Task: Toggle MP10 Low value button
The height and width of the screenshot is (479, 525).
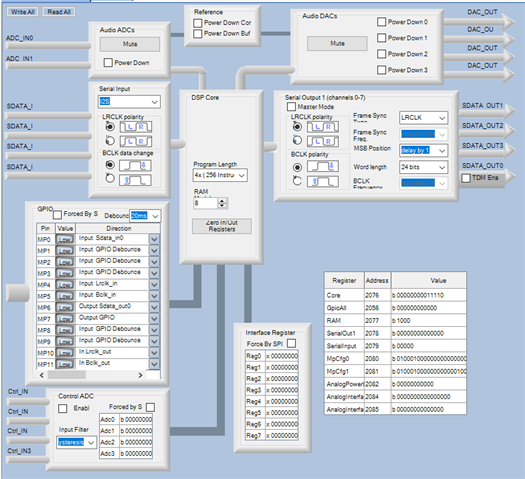Action: tap(65, 353)
